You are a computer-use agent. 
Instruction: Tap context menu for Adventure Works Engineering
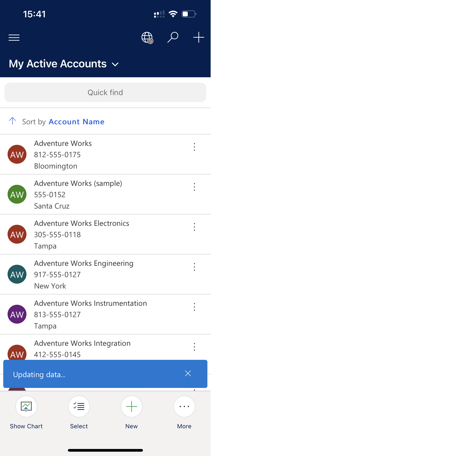coord(195,267)
